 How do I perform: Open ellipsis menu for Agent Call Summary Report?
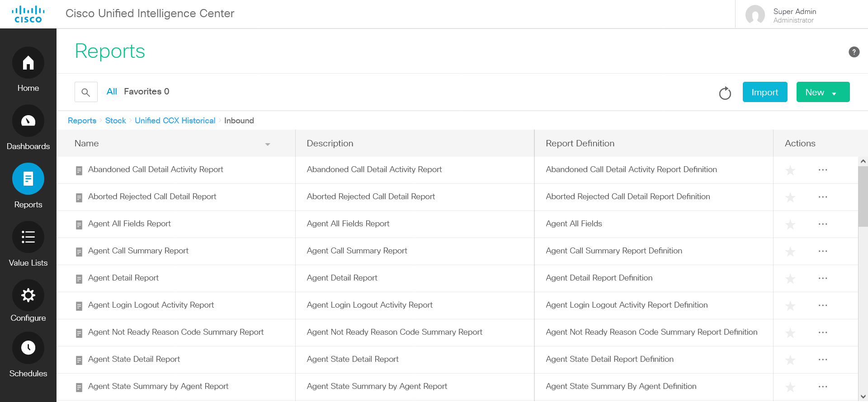pos(823,251)
